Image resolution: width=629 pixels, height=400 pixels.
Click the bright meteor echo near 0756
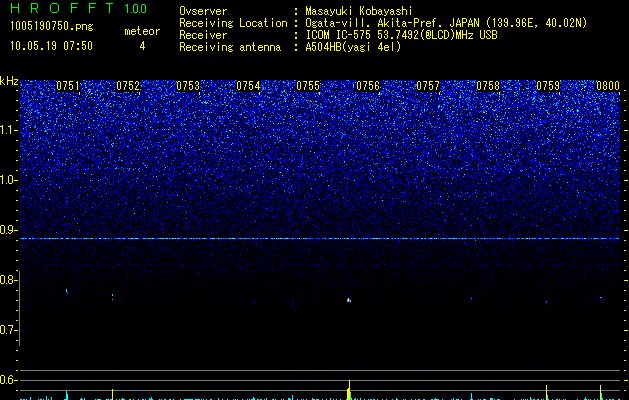(349, 300)
